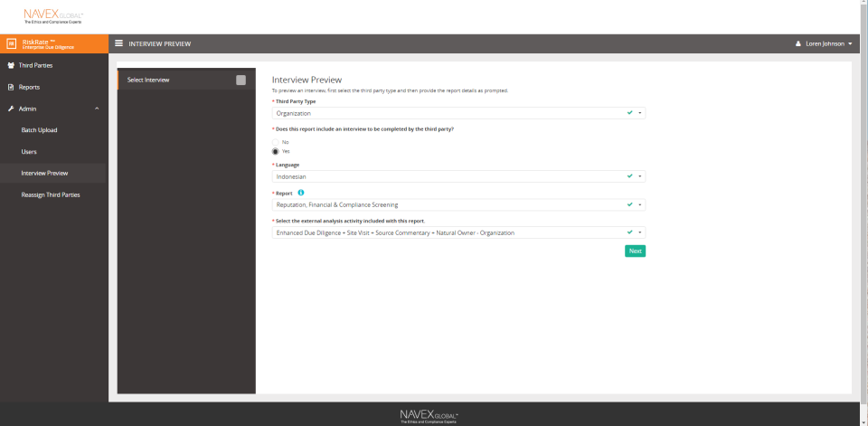Image resolution: width=868 pixels, height=426 pixels.
Task: Select Interview Preview in sidebar
Action: pos(54,173)
